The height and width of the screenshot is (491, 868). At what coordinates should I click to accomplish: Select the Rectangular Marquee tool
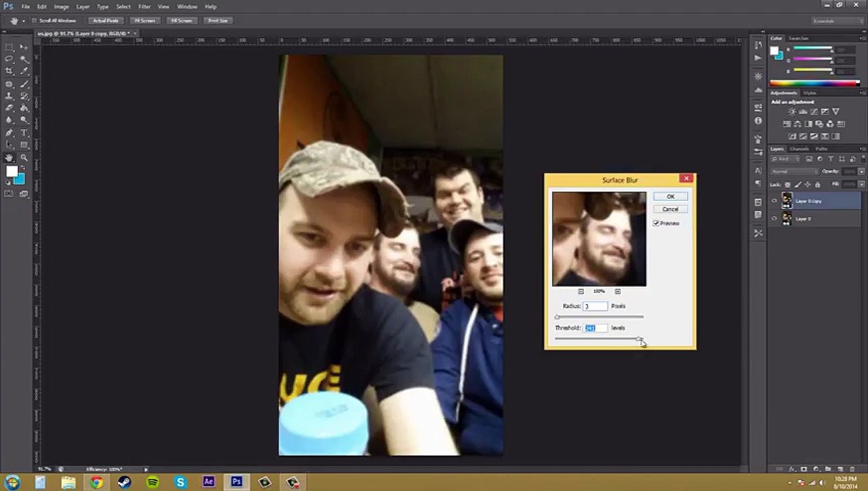[10, 47]
